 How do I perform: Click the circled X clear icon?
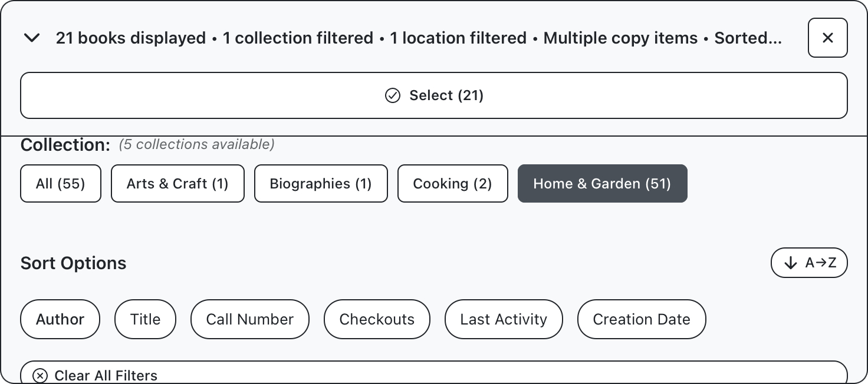point(40,376)
